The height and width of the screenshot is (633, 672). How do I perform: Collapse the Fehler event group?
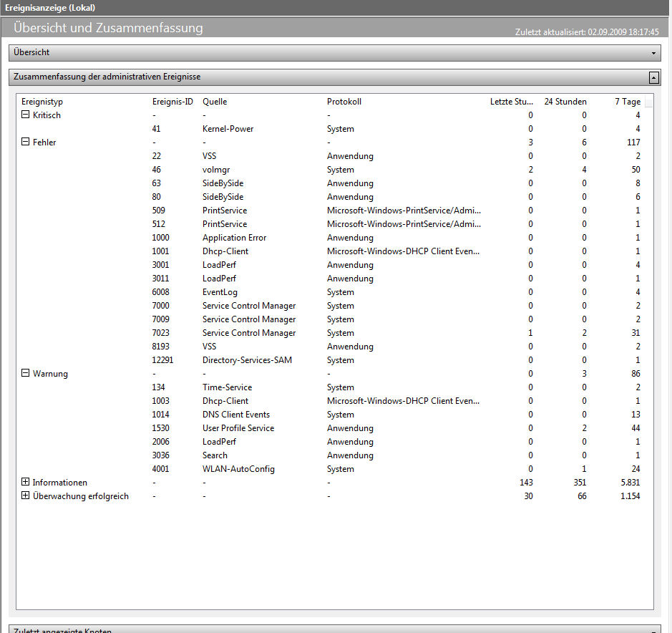[25, 142]
